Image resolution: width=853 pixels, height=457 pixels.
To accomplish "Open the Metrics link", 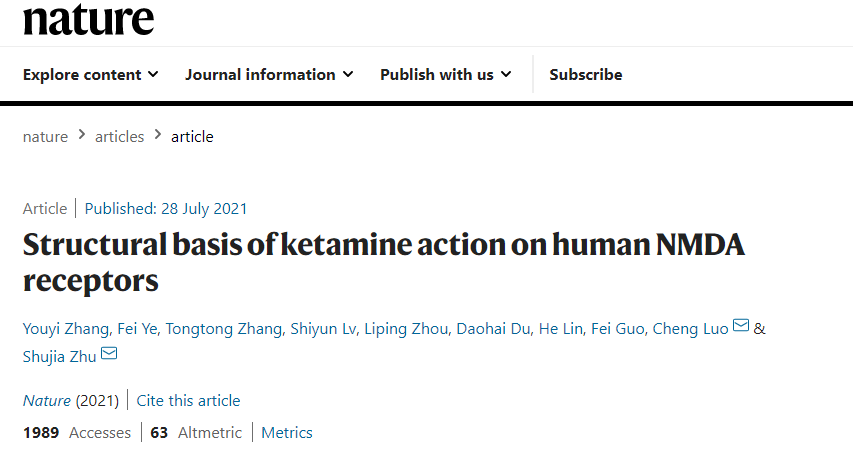I will [x=287, y=432].
